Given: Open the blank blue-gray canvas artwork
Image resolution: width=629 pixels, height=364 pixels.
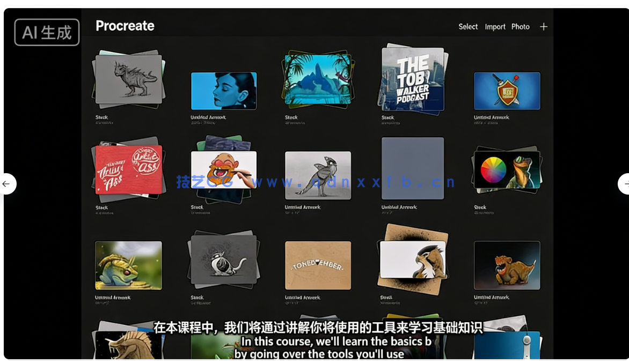Looking at the screenshot, I should 413,168.
